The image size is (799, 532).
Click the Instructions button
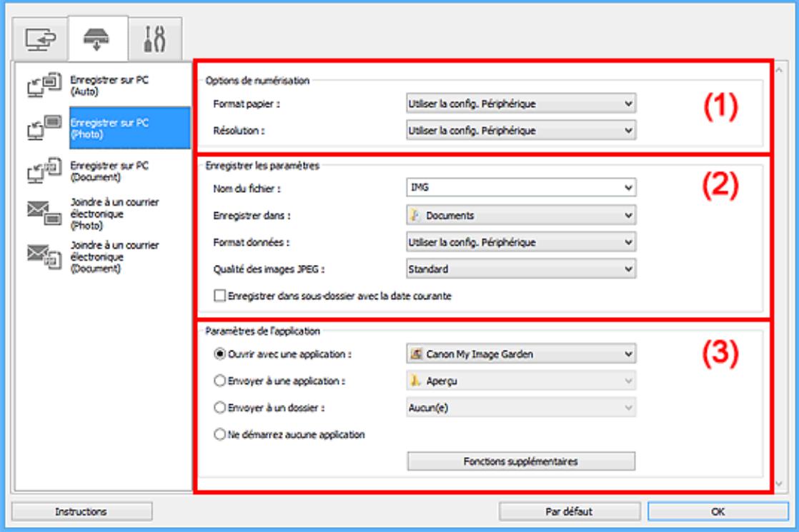81,511
